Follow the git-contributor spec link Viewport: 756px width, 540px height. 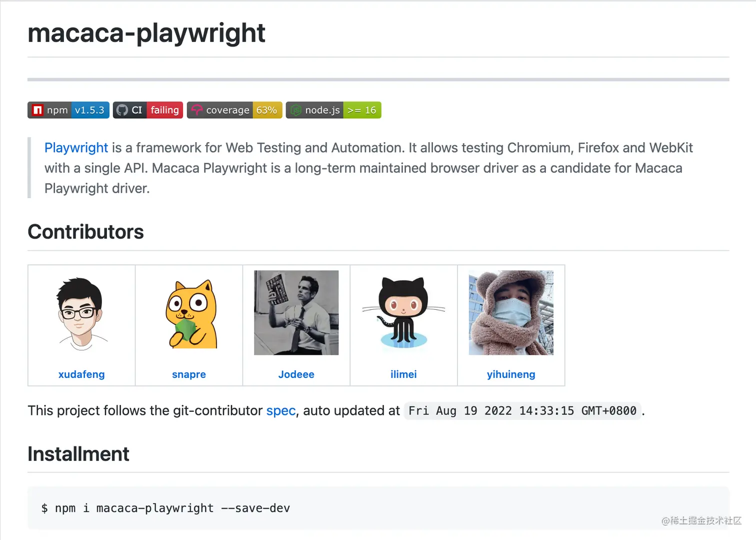pyautogui.click(x=281, y=411)
